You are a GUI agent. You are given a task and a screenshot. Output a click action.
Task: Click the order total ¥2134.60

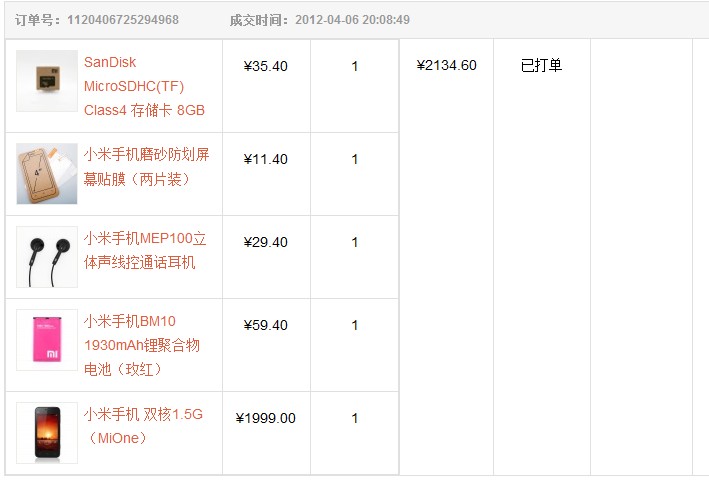446,66
